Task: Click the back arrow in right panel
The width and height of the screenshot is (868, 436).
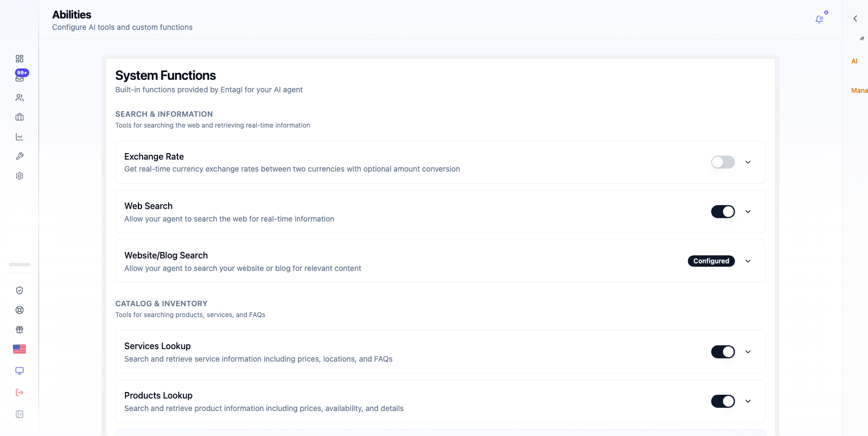Action: [855, 18]
